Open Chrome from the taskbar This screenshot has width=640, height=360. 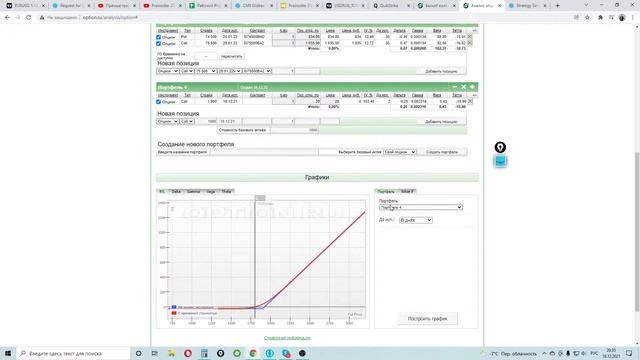click(x=253, y=353)
